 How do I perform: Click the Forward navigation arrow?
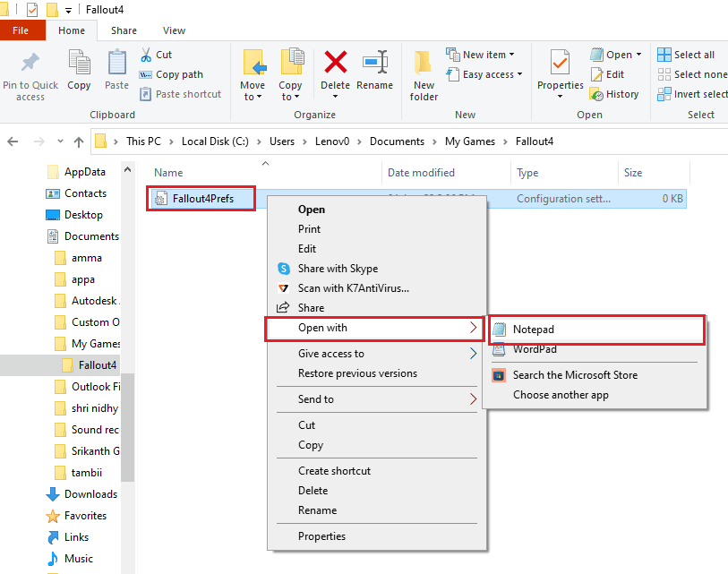tap(39, 141)
